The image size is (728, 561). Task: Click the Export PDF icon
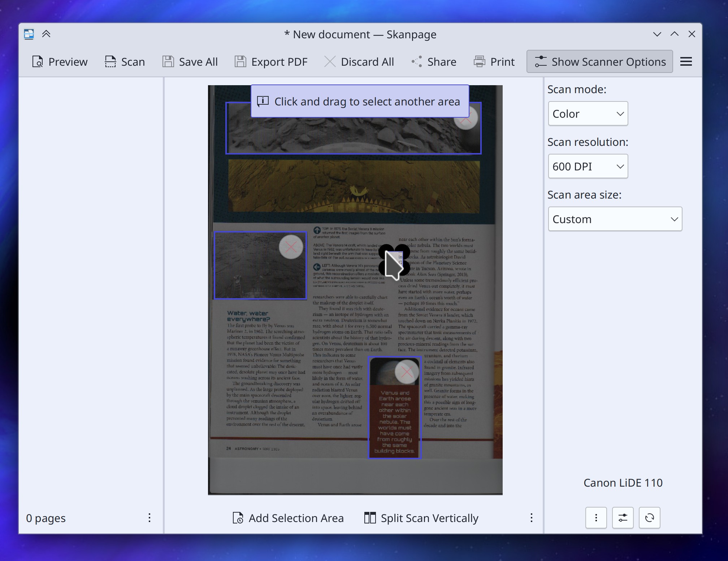click(240, 61)
